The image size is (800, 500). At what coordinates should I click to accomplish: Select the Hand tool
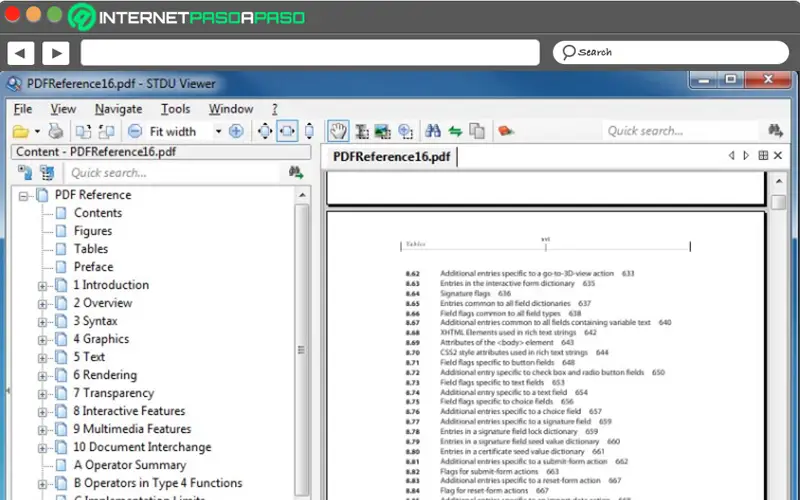tap(338, 131)
